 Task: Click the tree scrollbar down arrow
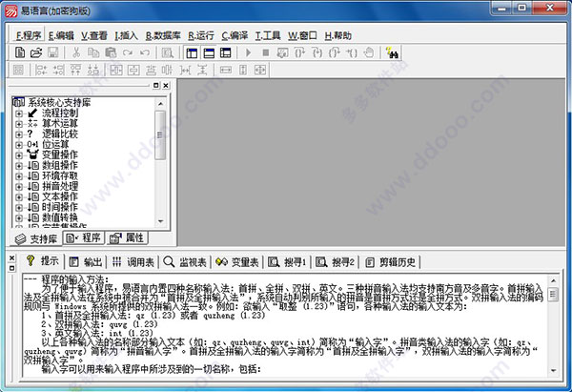pos(160,221)
